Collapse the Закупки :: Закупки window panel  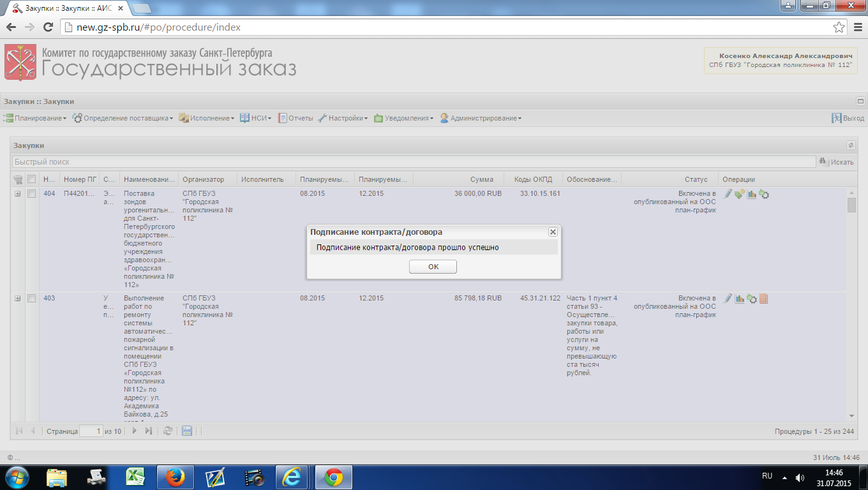pos(860,101)
